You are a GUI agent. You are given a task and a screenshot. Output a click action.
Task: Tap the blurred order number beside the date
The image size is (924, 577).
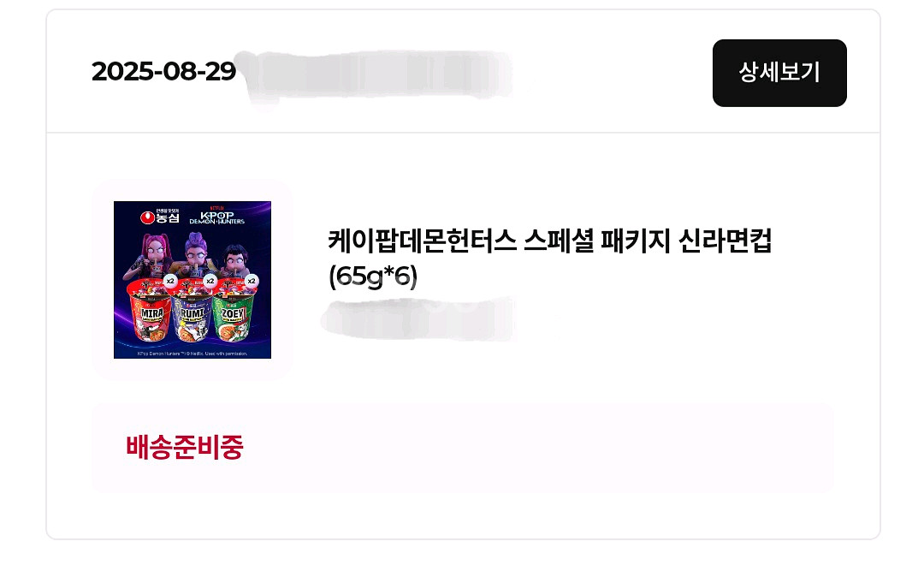pos(377,75)
